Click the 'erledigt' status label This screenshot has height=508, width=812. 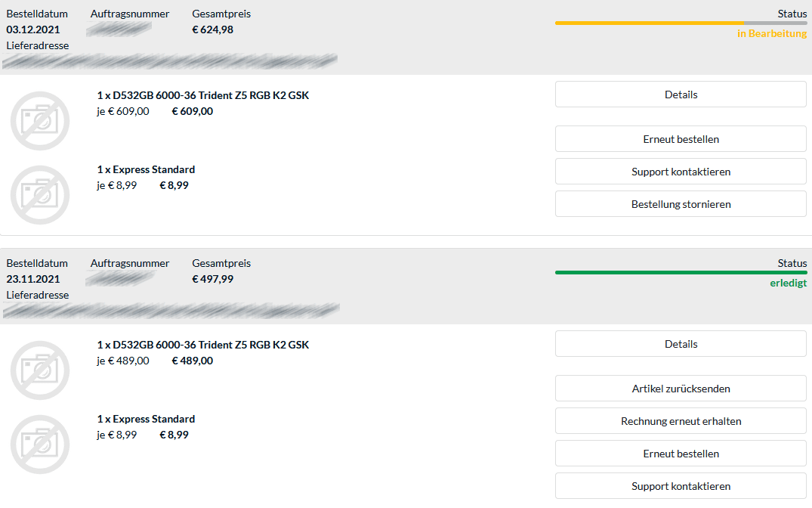788,283
